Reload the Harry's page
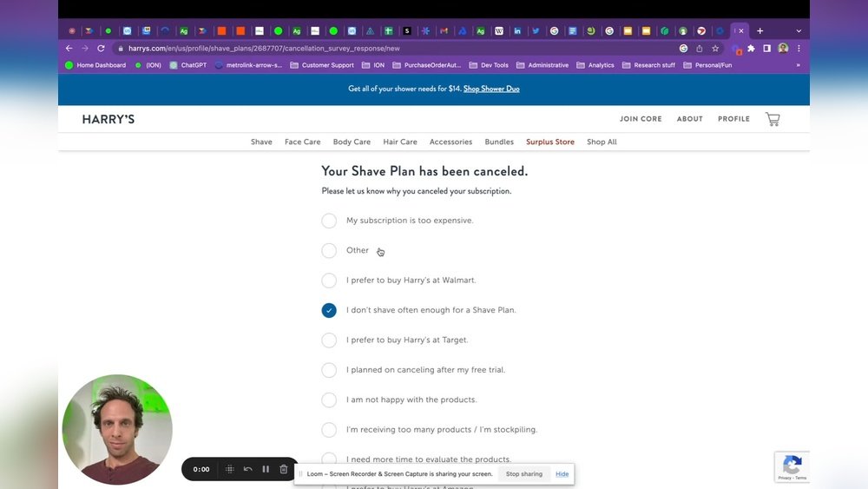This screenshot has height=489, width=868. (x=101, y=49)
